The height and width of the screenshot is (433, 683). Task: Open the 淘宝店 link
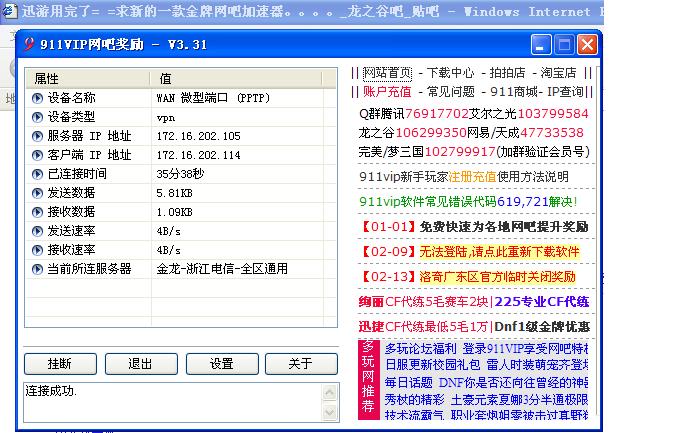(x=558, y=73)
